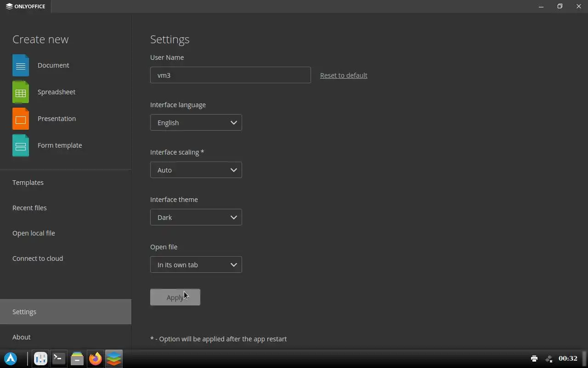Click the User Name input field
Viewport: 588px width, 368px height.
click(x=231, y=75)
